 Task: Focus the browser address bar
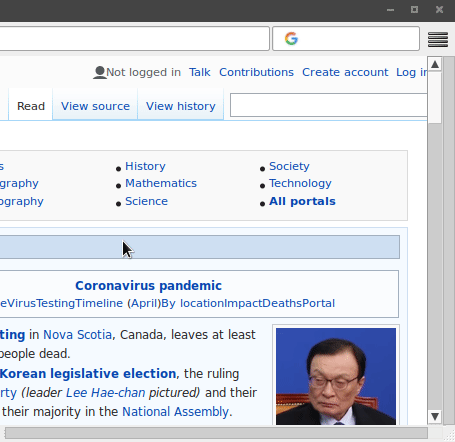pos(134,39)
